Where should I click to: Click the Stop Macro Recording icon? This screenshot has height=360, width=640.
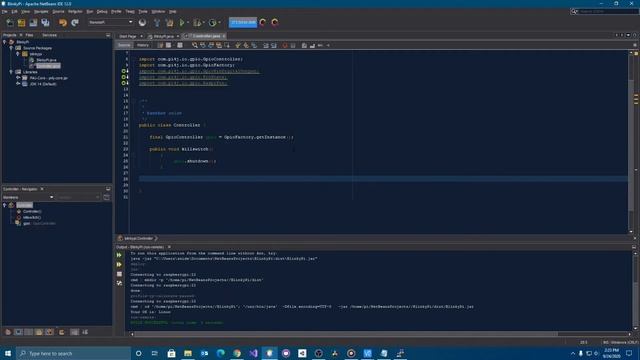(x=293, y=45)
